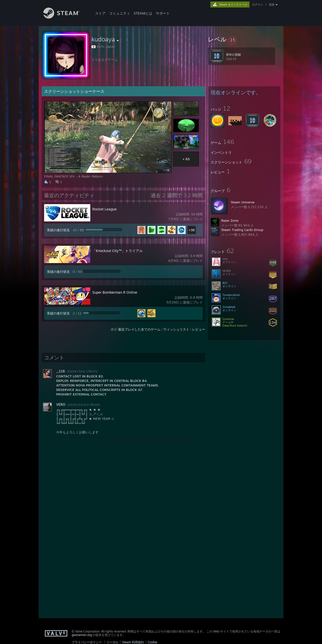This screenshot has height=644, width=322.
Task: Click the Valve logo in the footer
Action: coord(56,633)
